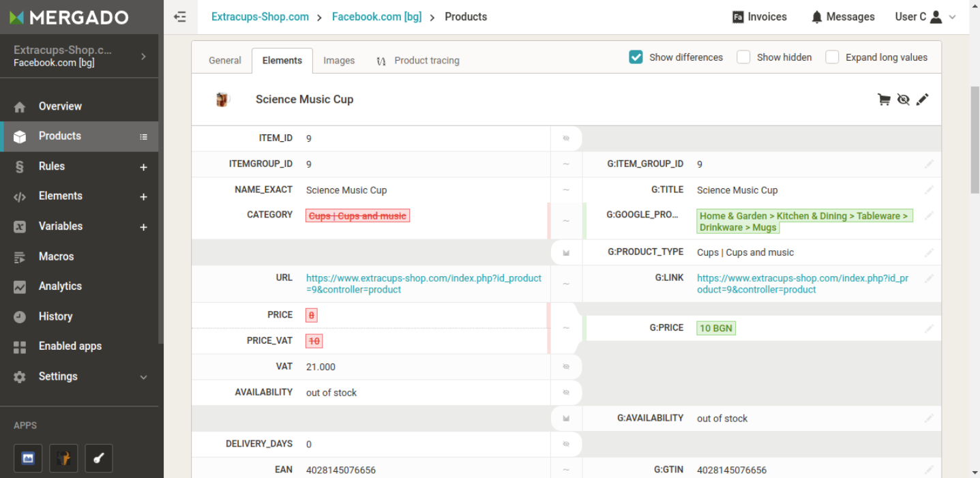
Task: Open cart options for Science Music Cup
Action: coord(884,100)
